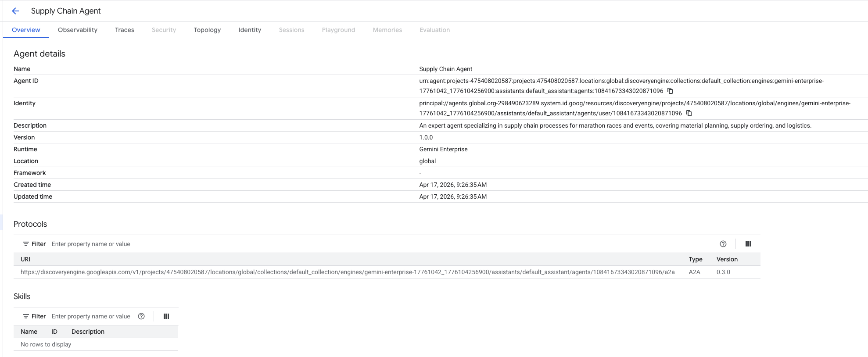Image resolution: width=868 pixels, height=357 pixels.
Task: Sort Skills by Description column header
Action: click(x=88, y=332)
